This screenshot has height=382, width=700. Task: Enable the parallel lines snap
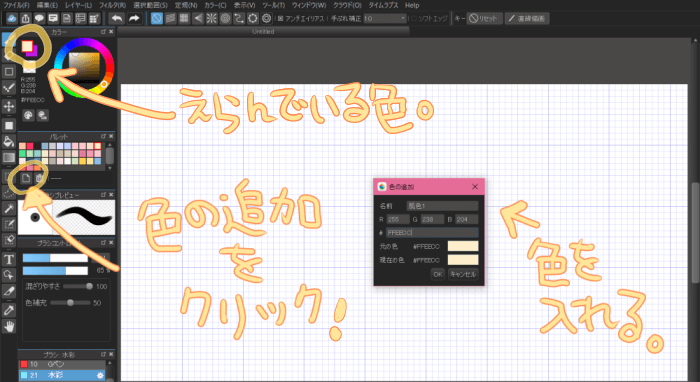tap(170, 18)
